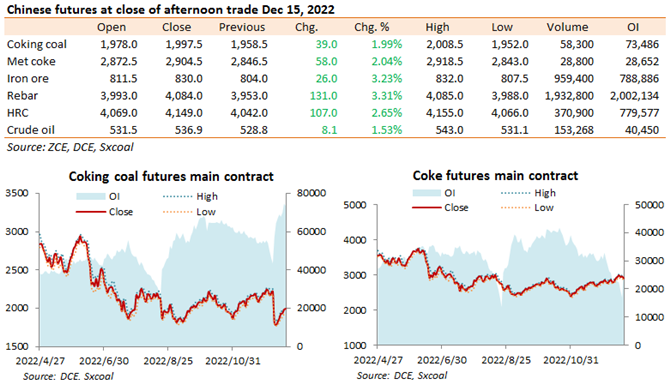670x380 pixels.
Task: Click the Low legend entry in coke chart
Action: point(527,208)
